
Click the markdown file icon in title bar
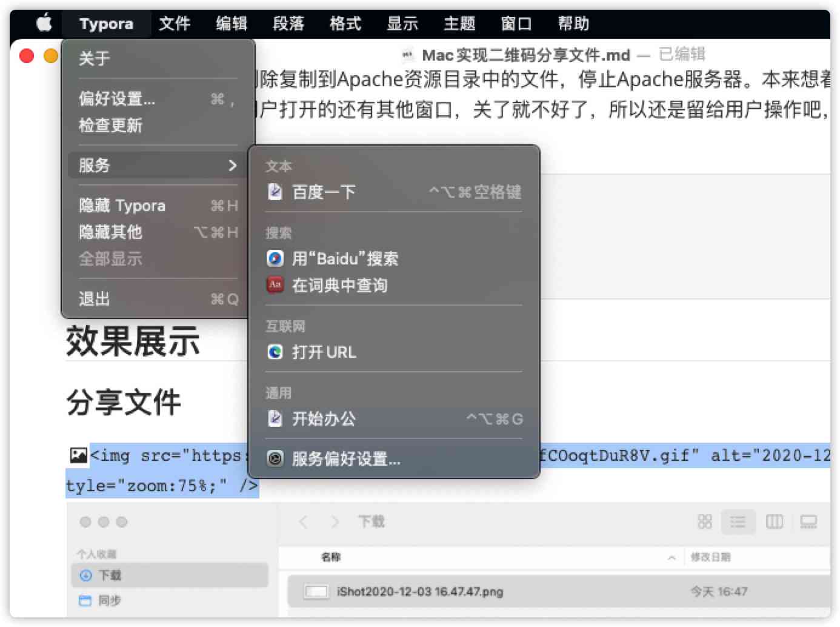[408, 55]
